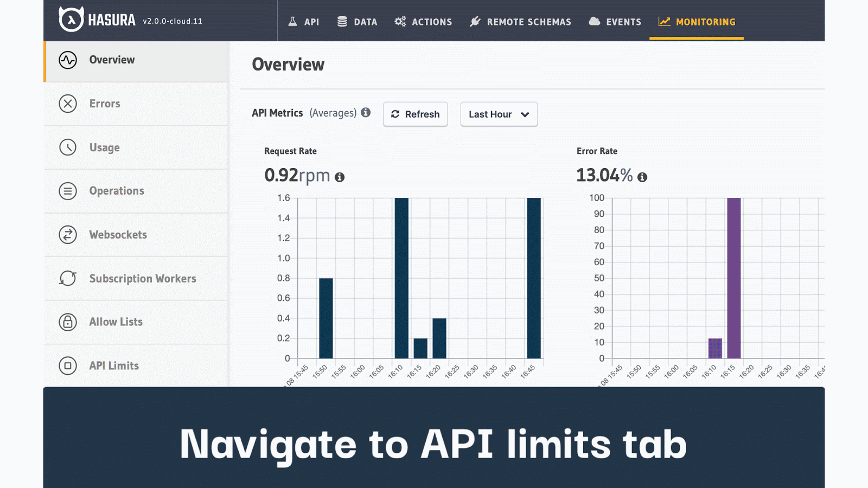Open the REMOTE SCHEMAS tab
868x488 pixels.
[520, 22]
